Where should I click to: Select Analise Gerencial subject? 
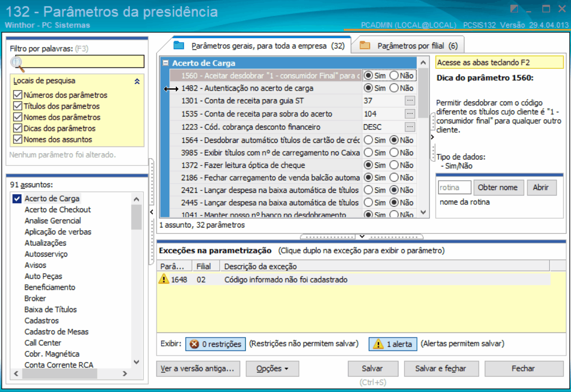pyautogui.click(x=53, y=220)
